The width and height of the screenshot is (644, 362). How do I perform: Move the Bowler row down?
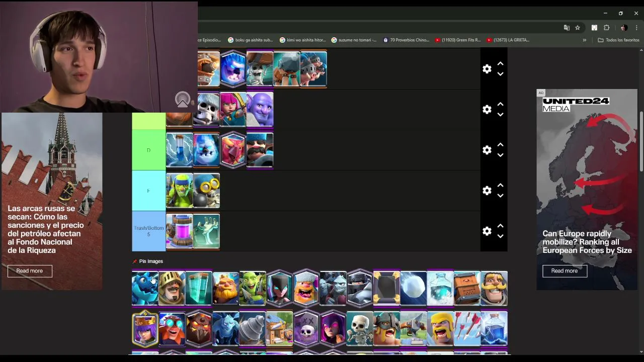click(500, 114)
